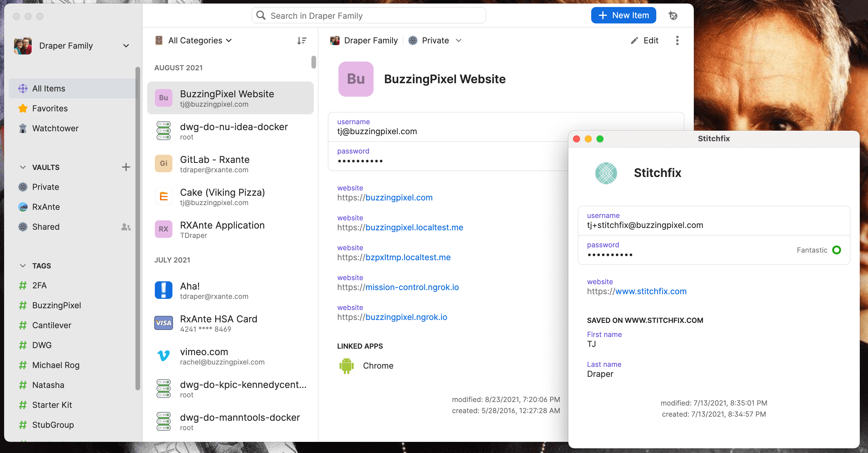Select the Natasha tag
Viewport: 868px width, 453px height.
73,385
